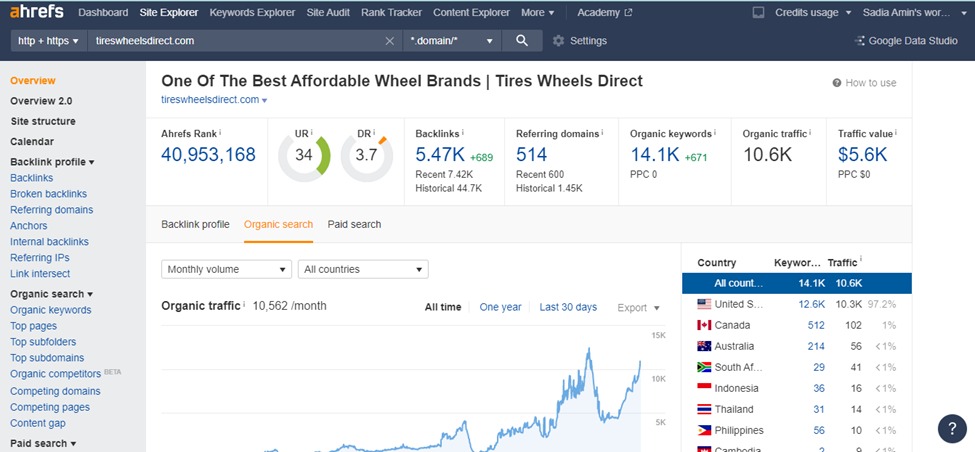Clear the domain field with X icon
Image resolution: width=975 pixels, height=452 pixels.
(390, 41)
